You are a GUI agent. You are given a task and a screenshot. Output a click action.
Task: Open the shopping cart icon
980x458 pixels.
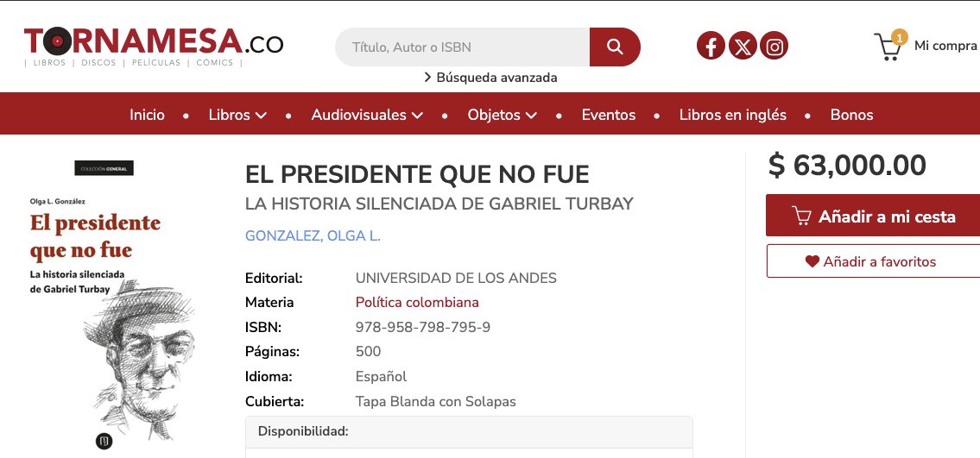[888, 47]
